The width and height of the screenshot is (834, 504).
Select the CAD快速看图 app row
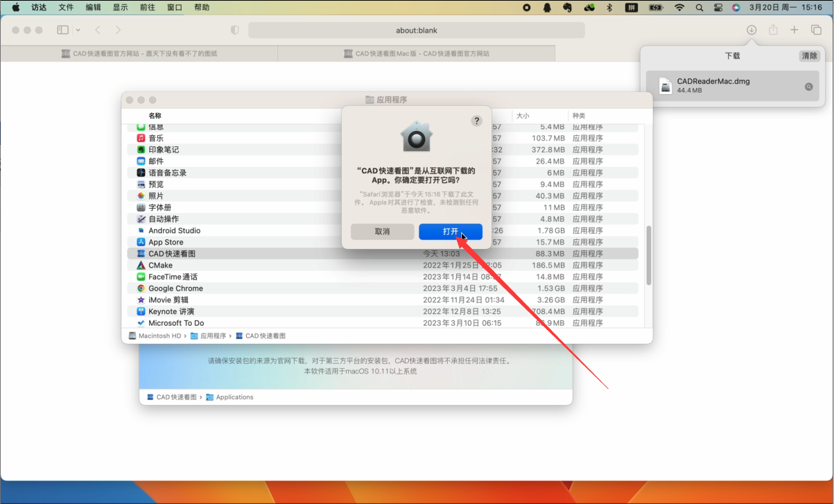383,254
